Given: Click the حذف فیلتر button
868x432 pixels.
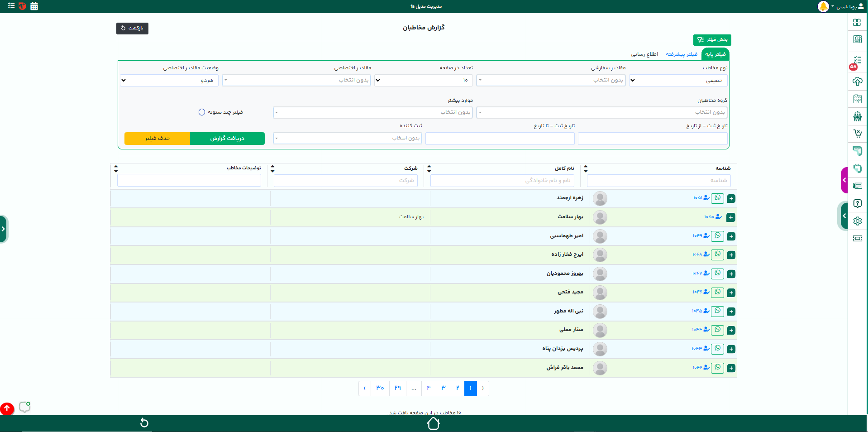Looking at the screenshot, I should [x=157, y=139].
